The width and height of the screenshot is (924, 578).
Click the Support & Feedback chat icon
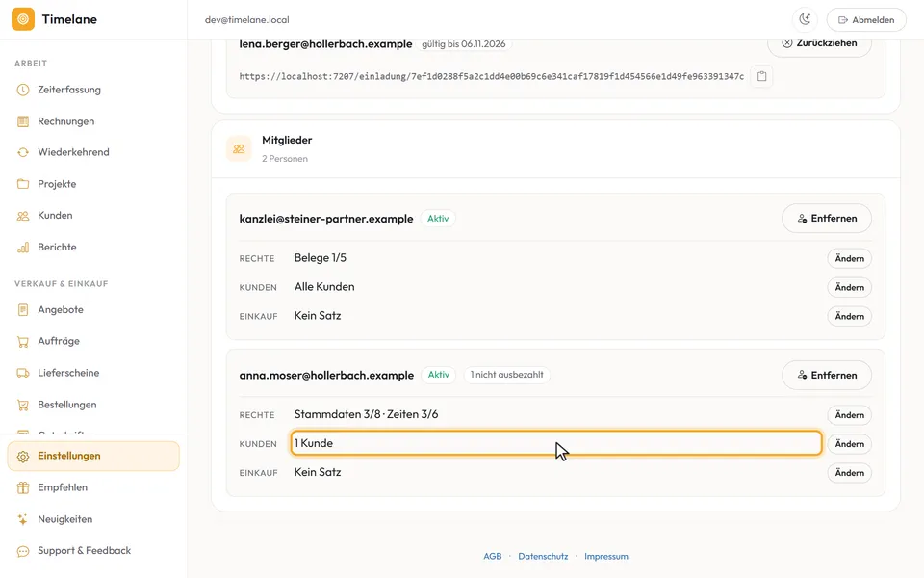click(x=23, y=551)
